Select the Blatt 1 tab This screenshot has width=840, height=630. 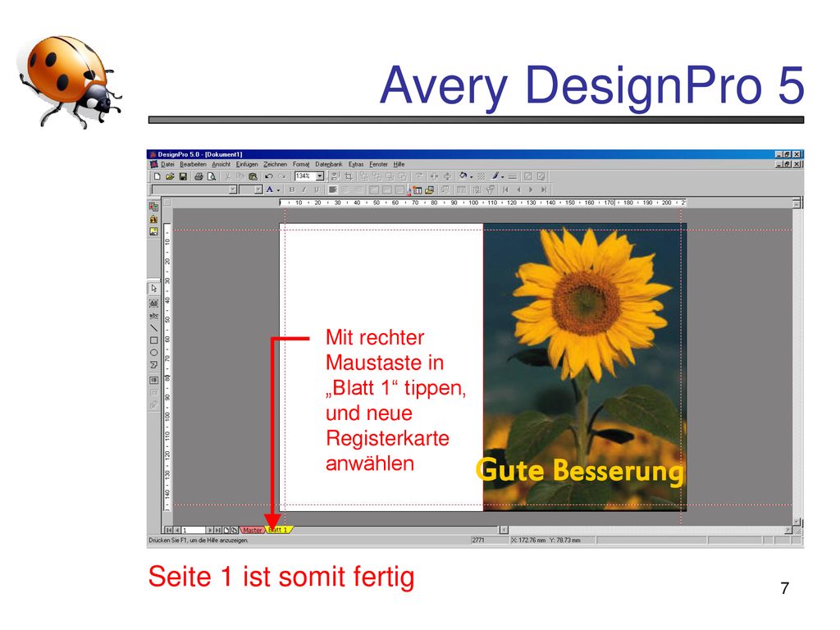[x=280, y=531]
